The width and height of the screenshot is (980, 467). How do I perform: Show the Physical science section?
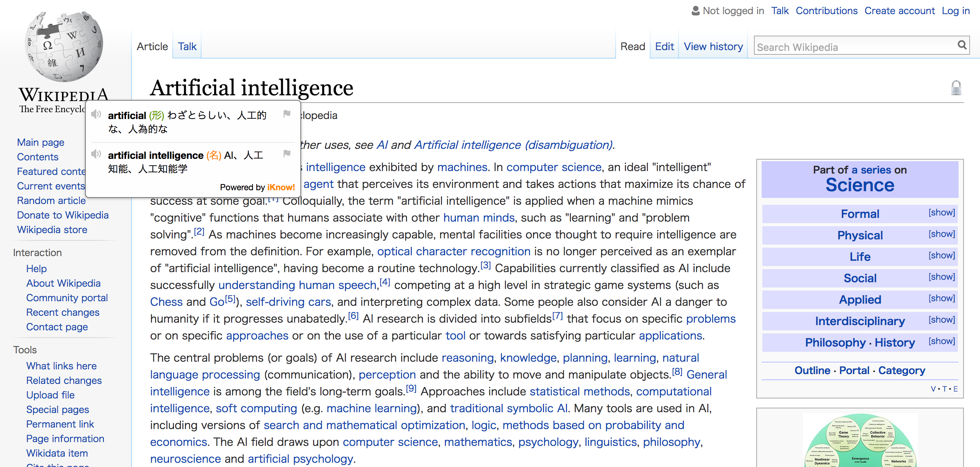941,234
